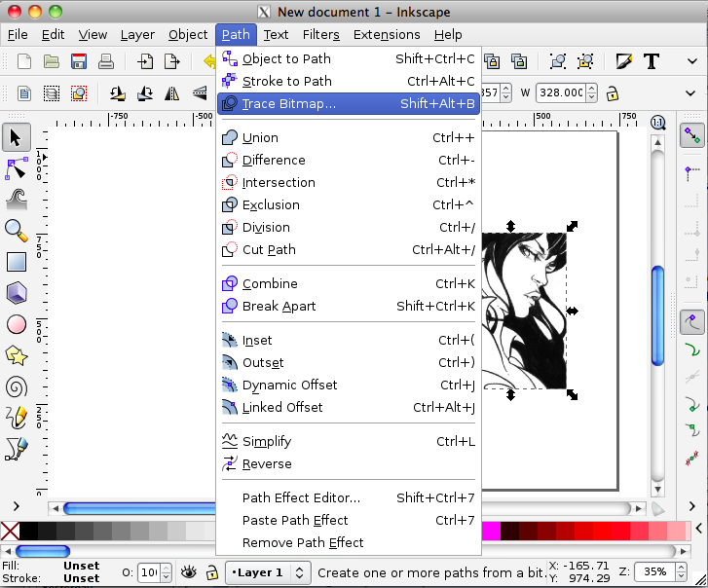Choose Simplify from Path menu
This screenshot has width=708, height=588.
348,441
